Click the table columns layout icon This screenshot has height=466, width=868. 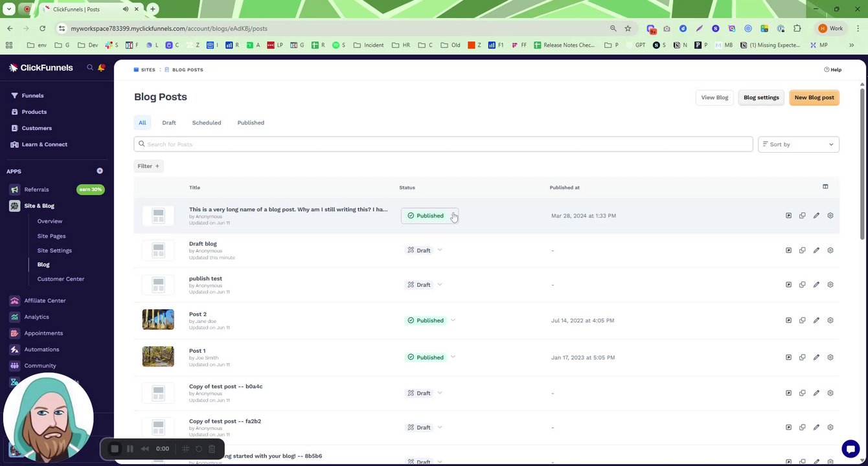(825, 186)
